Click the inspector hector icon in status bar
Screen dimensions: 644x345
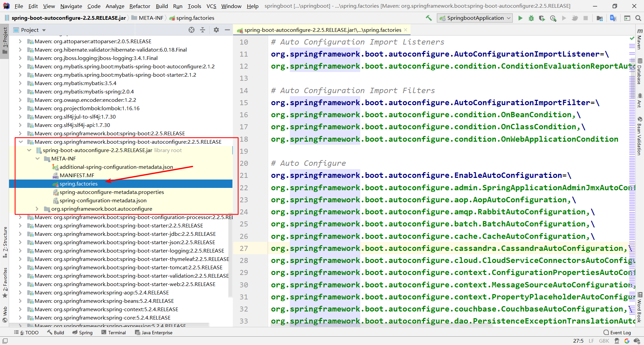coord(617,341)
